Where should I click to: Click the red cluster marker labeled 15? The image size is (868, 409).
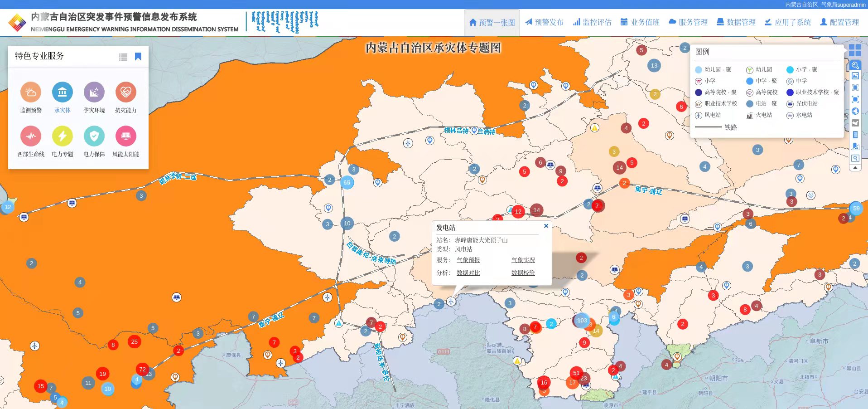point(41,386)
